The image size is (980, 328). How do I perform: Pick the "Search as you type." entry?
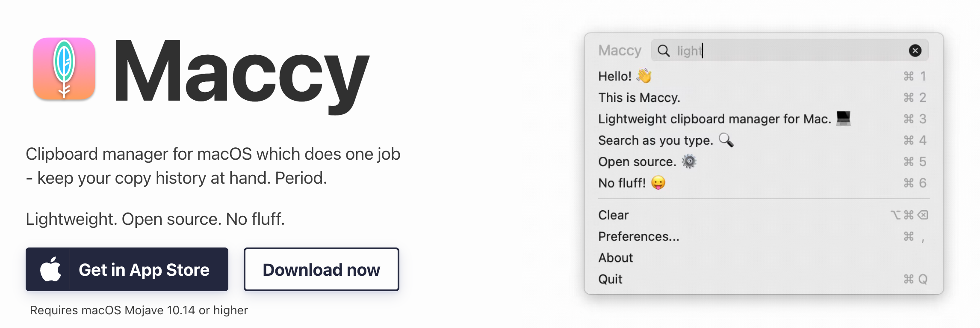click(655, 140)
